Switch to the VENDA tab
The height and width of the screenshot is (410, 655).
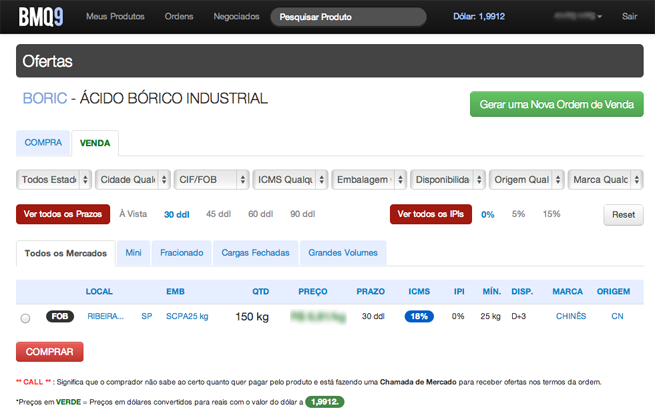click(95, 143)
